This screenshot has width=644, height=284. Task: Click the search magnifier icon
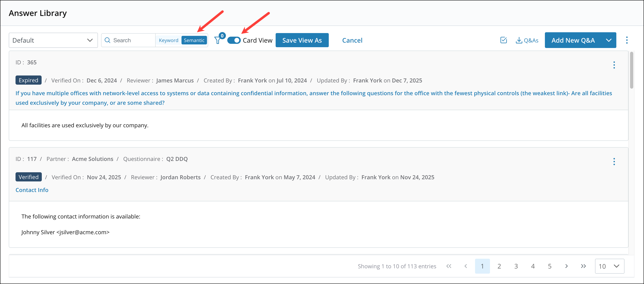[107, 40]
